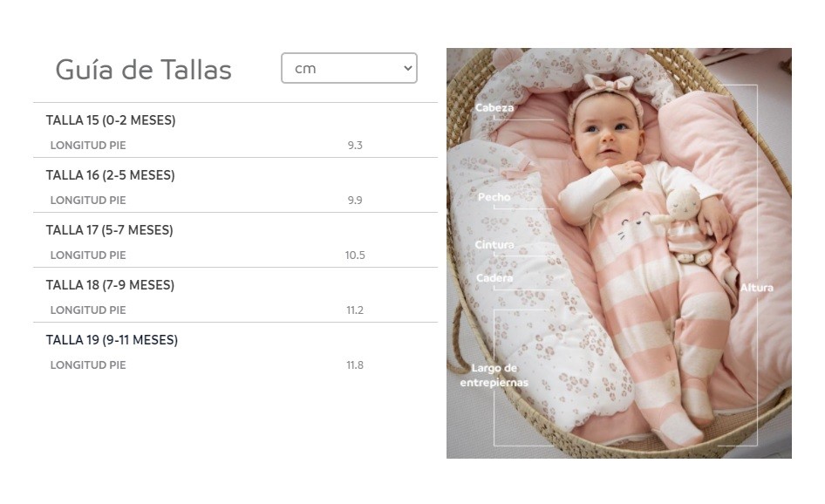Click the Pecho measurement label

[x=494, y=198]
